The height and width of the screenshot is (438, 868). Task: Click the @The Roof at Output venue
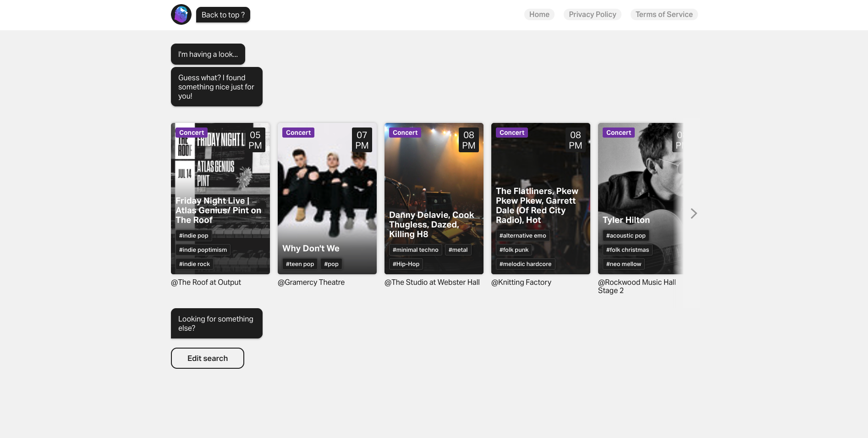point(206,283)
